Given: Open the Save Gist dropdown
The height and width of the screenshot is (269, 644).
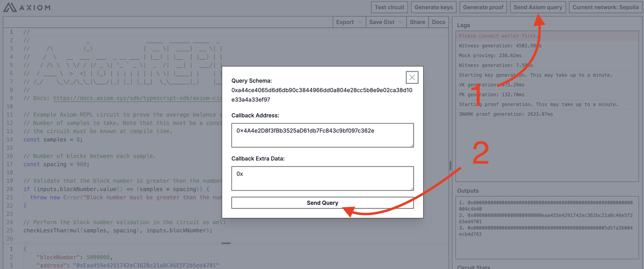Looking at the screenshot, I should [386, 22].
